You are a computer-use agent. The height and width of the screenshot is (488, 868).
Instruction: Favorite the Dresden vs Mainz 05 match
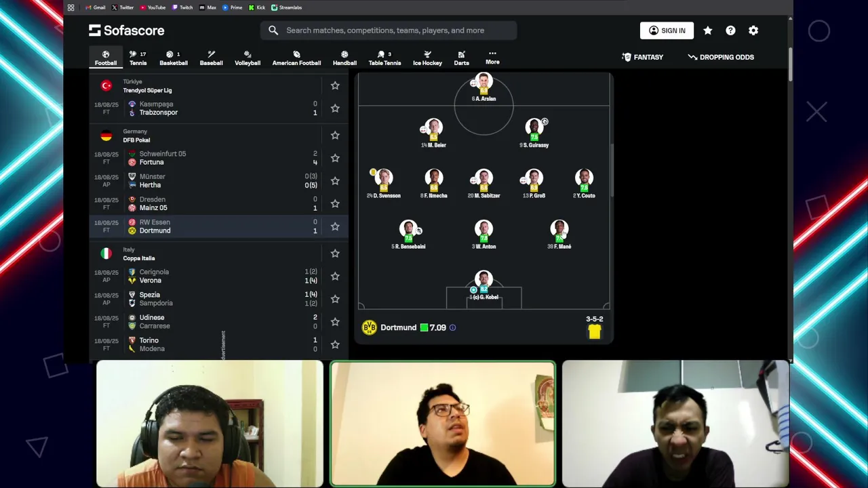[x=335, y=203]
